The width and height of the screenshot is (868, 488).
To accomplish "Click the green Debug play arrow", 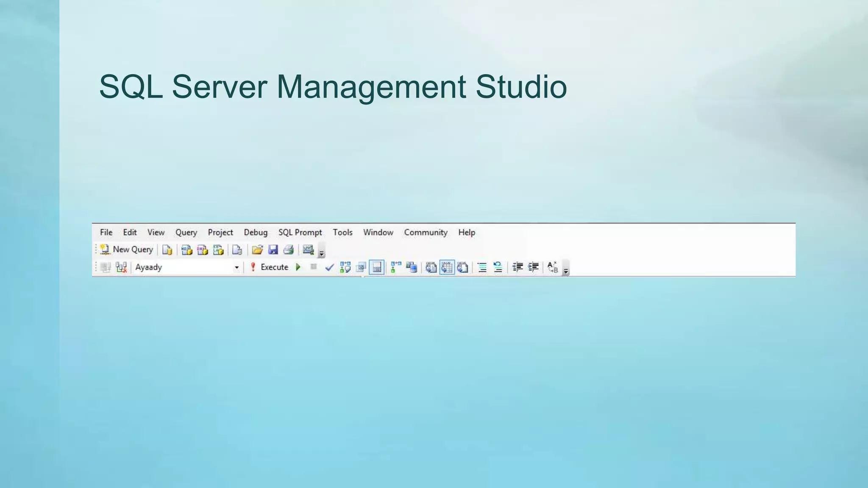I will tap(298, 267).
